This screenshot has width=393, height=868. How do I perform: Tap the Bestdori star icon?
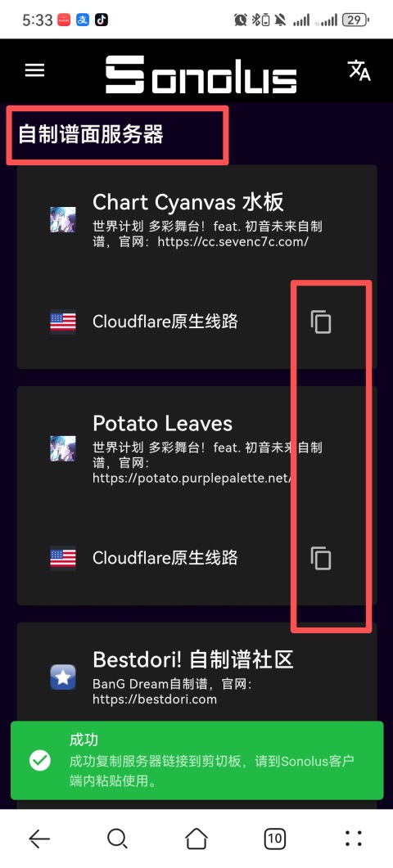click(x=63, y=677)
